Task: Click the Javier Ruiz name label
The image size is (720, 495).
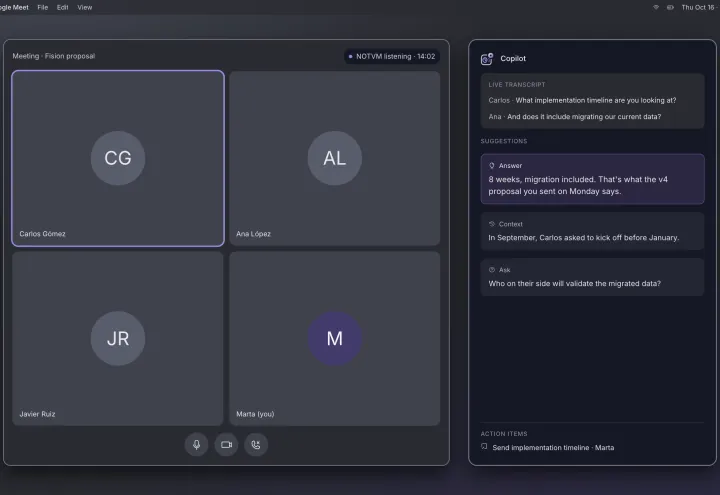Action: coord(37,414)
